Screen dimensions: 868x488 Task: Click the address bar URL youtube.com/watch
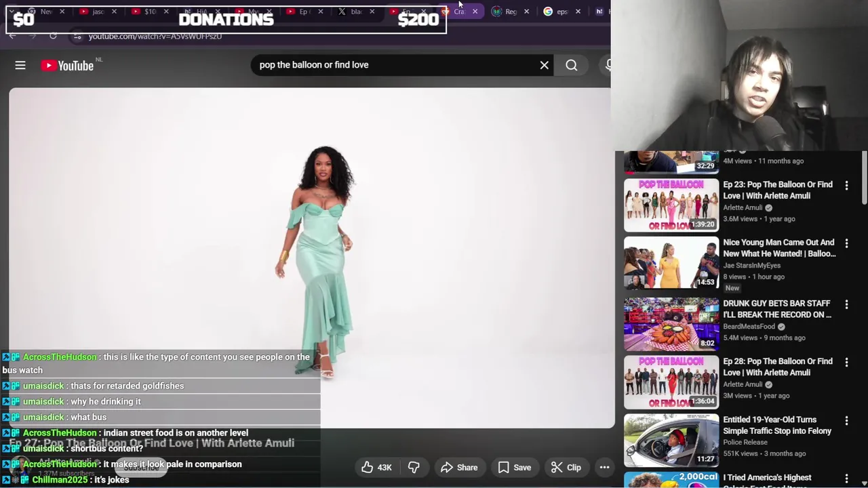click(x=155, y=36)
